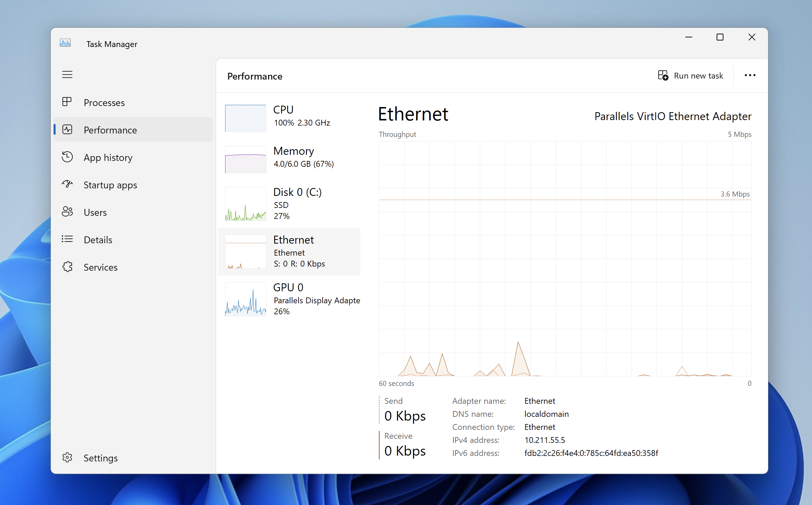Image resolution: width=812 pixels, height=505 pixels.
Task: Click the Task Manager title bar icon
Action: [65, 43]
